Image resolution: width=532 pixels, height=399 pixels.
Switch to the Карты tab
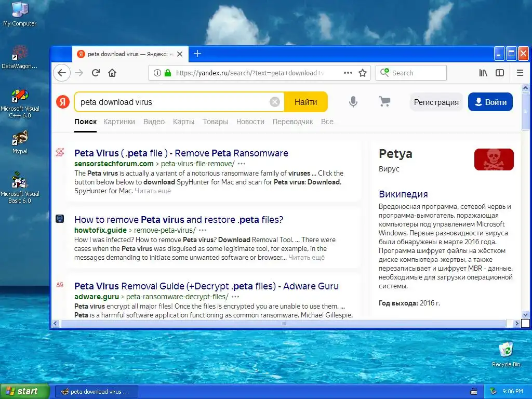183,122
